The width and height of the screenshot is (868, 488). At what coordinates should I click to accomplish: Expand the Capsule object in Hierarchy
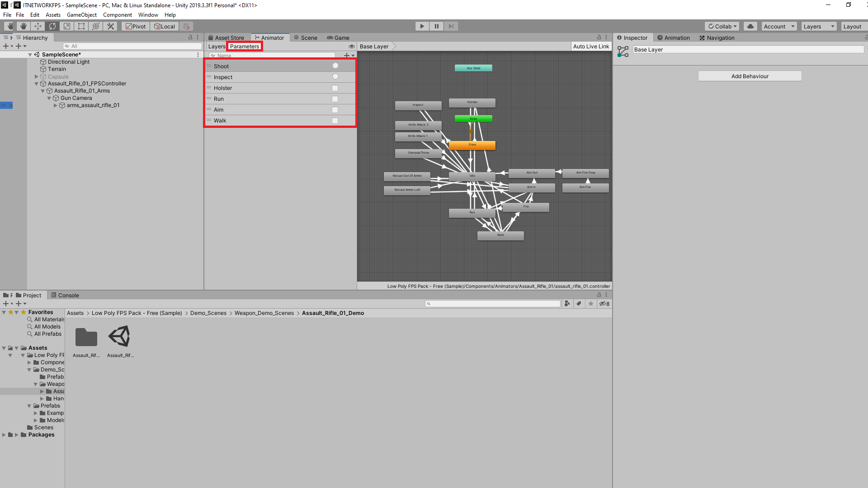point(36,76)
